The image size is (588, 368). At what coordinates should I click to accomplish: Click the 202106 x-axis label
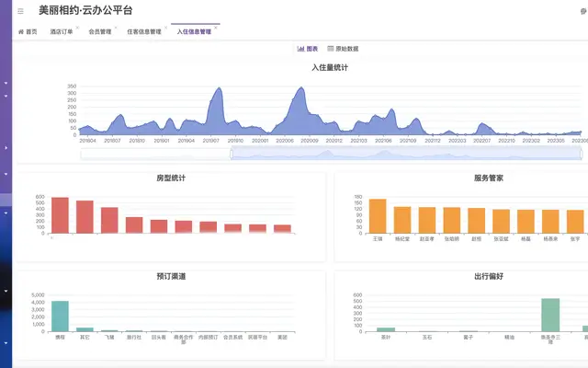pyautogui.click(x=383, y=141)
